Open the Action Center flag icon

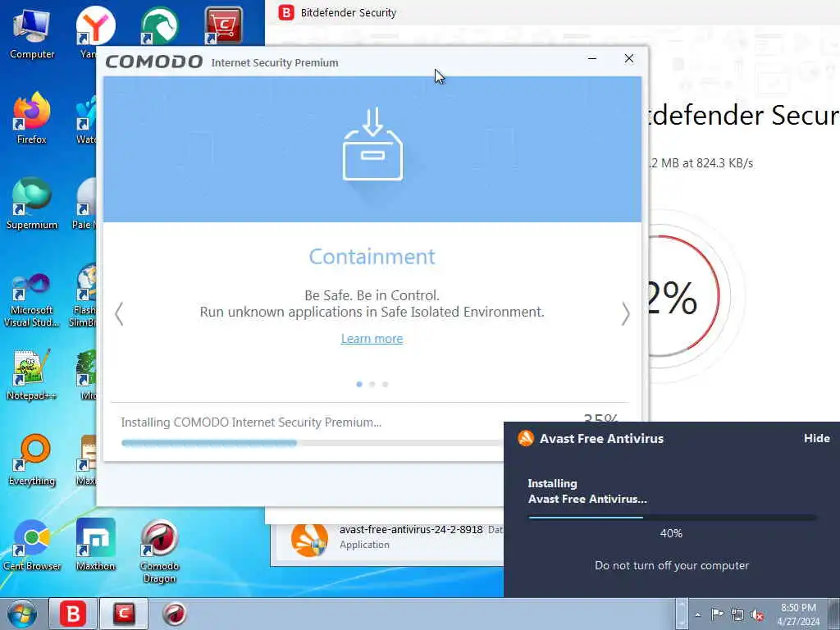[x=717, y=614]
